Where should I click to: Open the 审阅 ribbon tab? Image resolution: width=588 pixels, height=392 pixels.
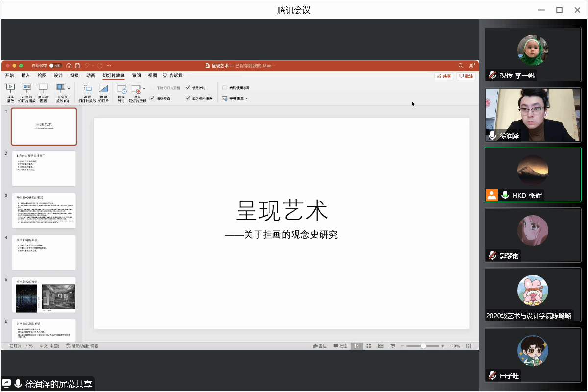tap(136, 76)
